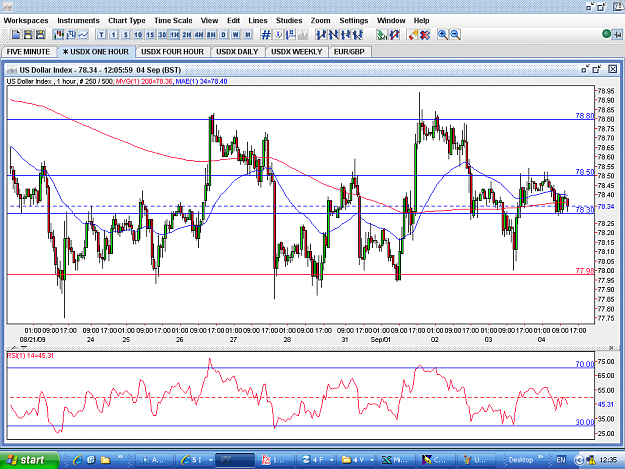Select the fourth line drawing tool
Screen dimensions: 625x469
tap(358, 35)
